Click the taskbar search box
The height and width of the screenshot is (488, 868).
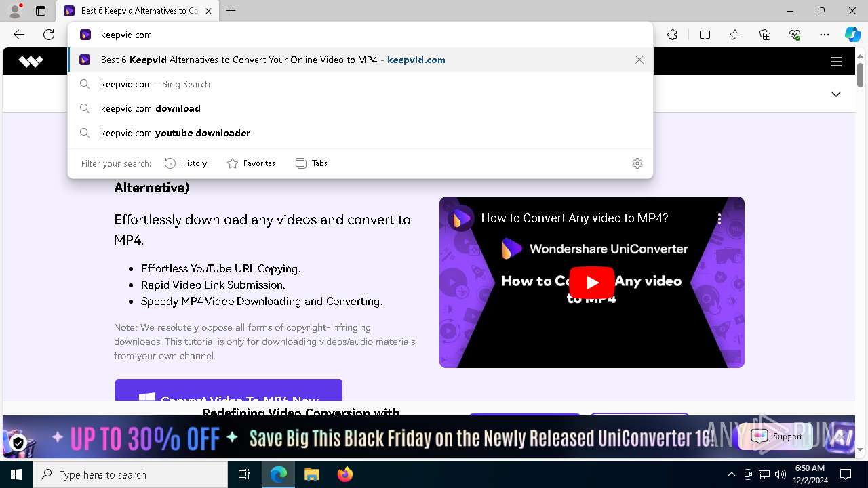[130, 474]
